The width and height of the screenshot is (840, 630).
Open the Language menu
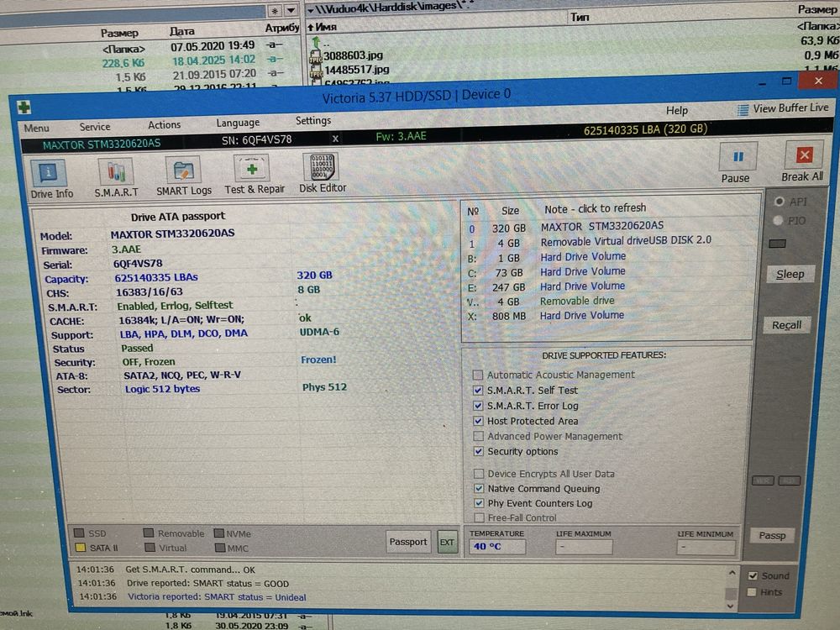pyautogui.click(x=238, y=123)
